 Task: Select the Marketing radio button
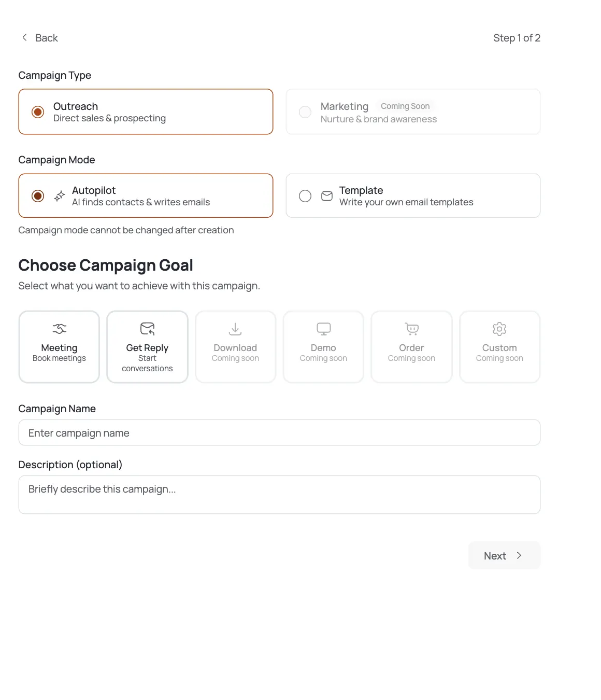coord(305,112)
